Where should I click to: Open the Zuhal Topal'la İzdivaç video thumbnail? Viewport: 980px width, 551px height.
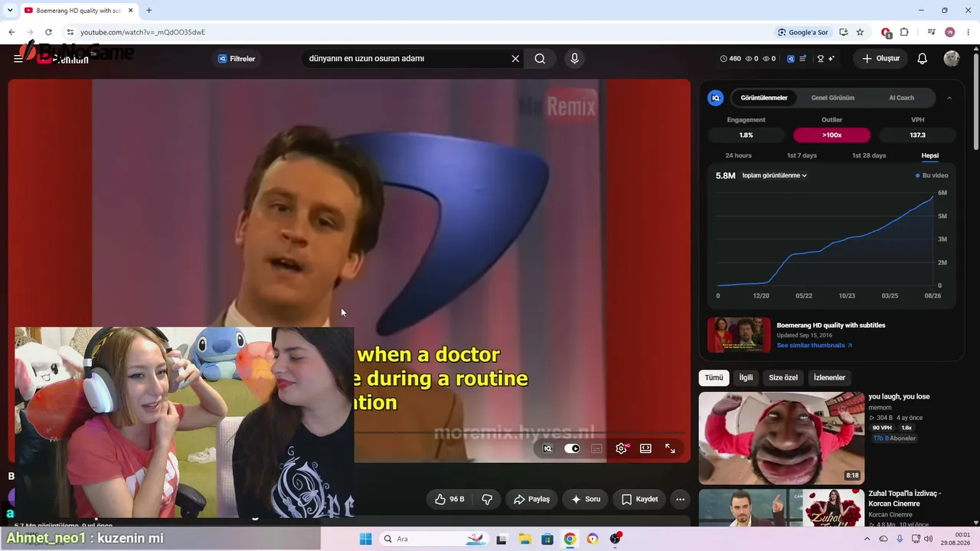[x=782, y=508]
